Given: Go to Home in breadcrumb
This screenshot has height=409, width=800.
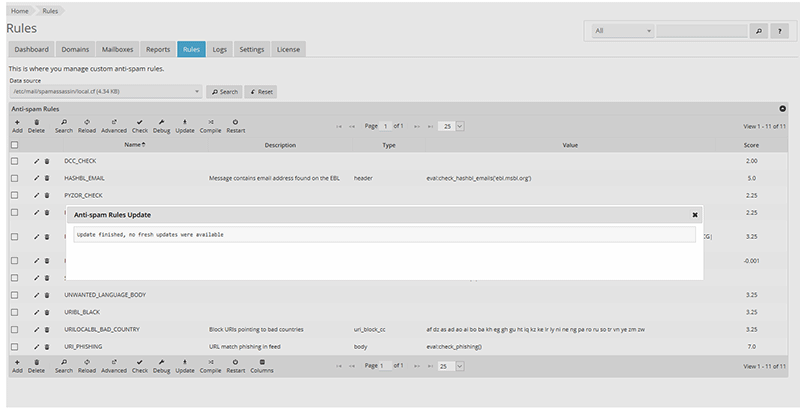Looking at the screenshot, I should (x=20, y=11).
